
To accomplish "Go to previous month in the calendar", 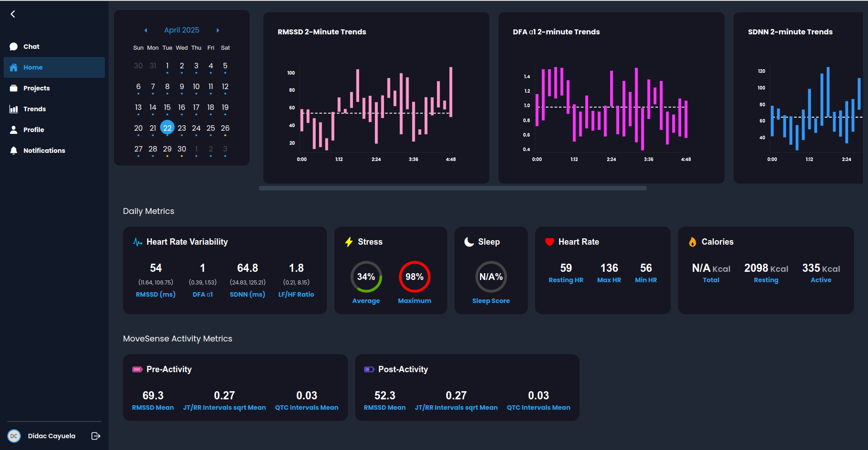I will 146,30.
